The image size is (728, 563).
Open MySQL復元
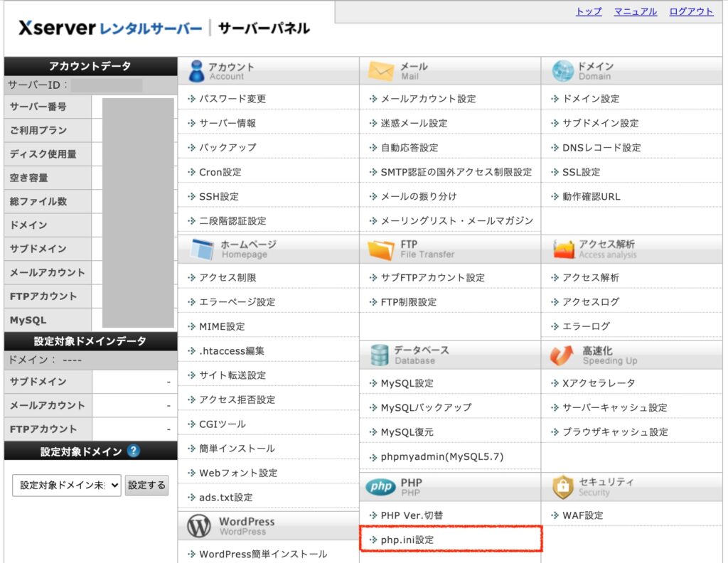click(407, 432)
